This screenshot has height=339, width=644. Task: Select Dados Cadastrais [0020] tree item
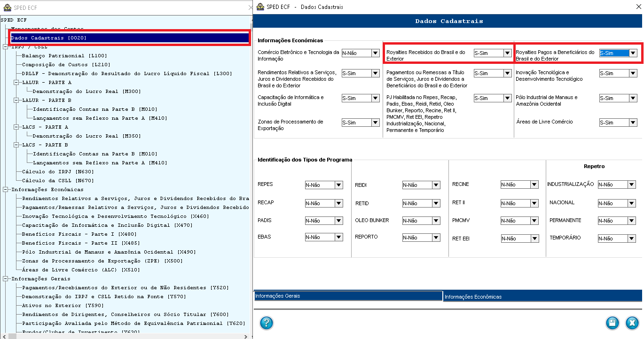pos(130,38)
